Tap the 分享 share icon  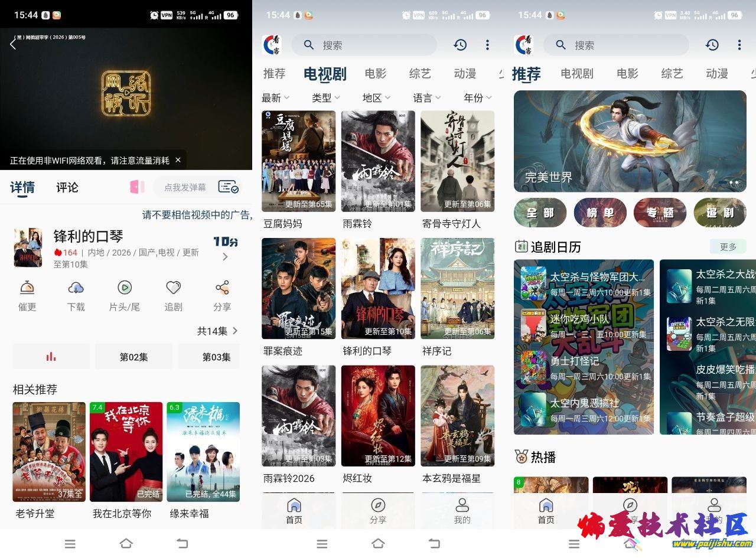(x=222, y=288)
